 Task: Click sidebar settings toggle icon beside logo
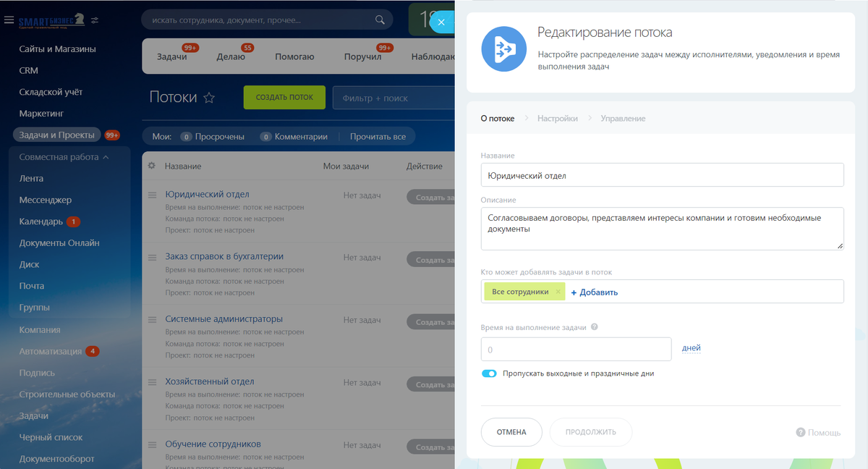coord(96,20)
